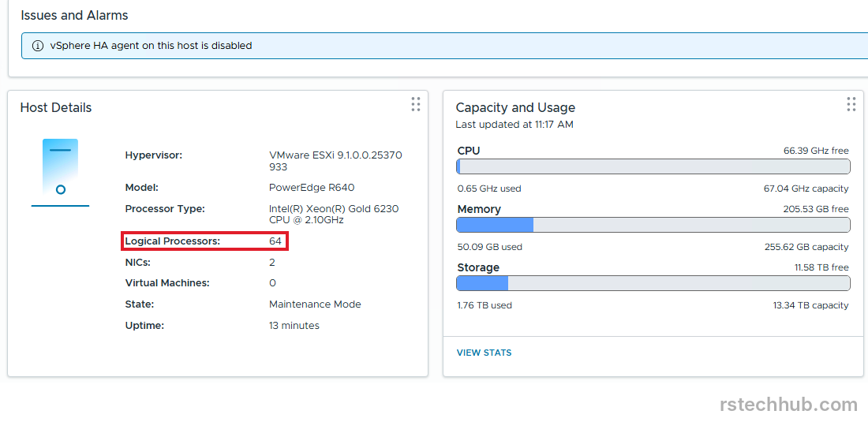Click the NICs label

point(138,262)
